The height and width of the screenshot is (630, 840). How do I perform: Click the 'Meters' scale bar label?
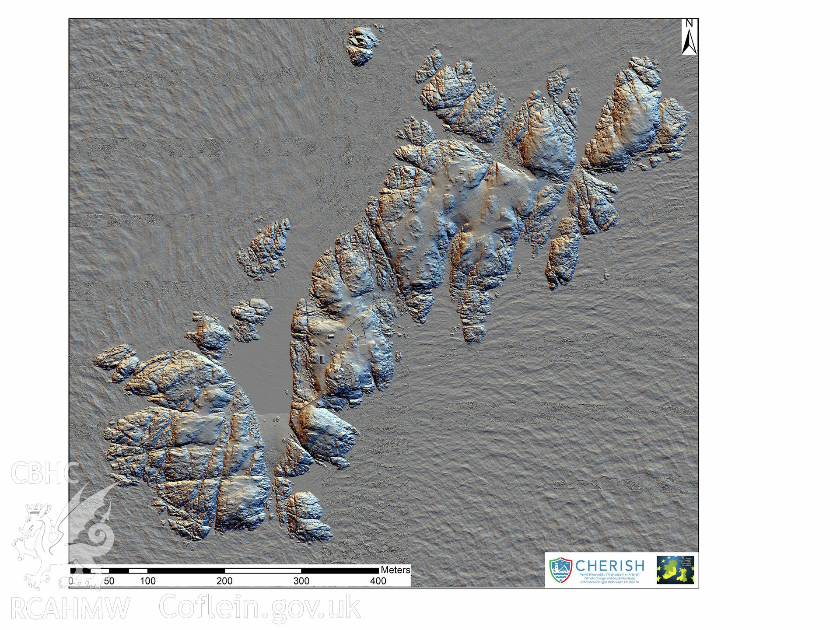395,570
